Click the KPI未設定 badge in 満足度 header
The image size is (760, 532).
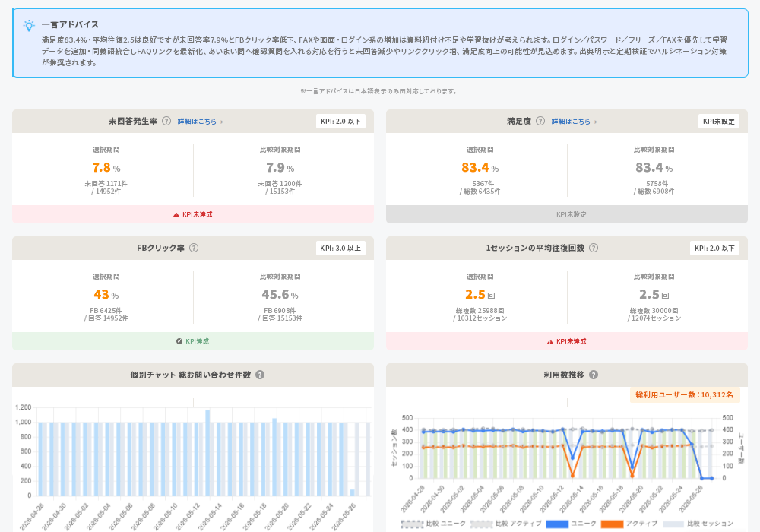click(719, 121)
